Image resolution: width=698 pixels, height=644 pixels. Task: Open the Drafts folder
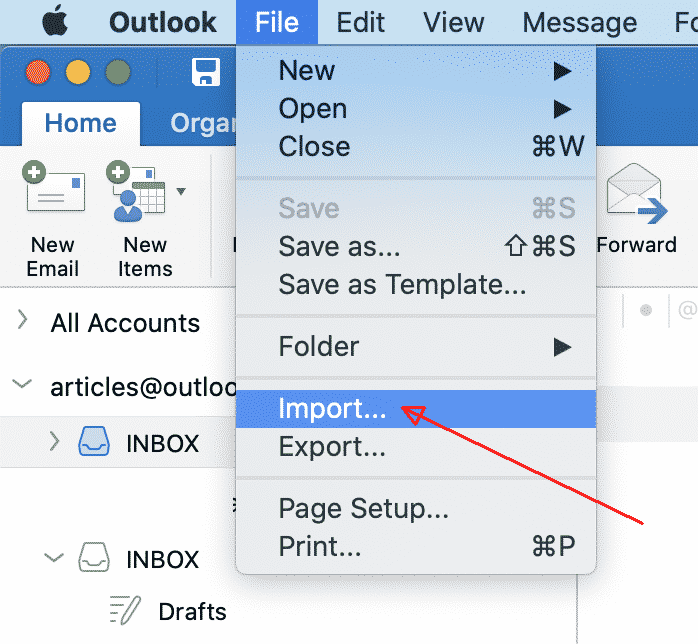pos(192,612)
